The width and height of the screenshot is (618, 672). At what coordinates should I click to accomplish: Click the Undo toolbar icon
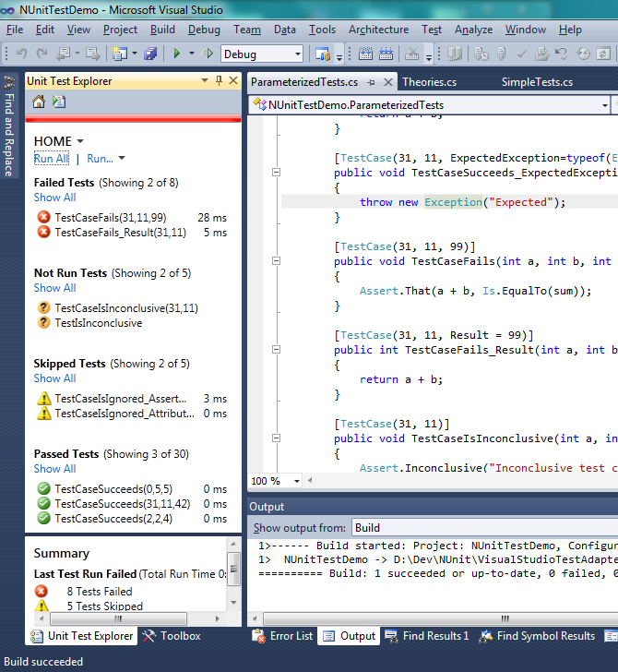point(21,54)
